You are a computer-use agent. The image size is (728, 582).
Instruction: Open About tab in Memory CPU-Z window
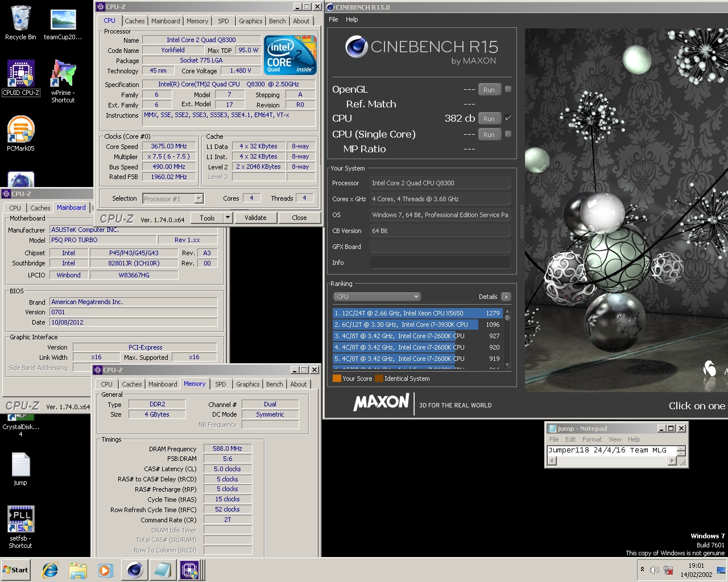[x=299, y=384]
